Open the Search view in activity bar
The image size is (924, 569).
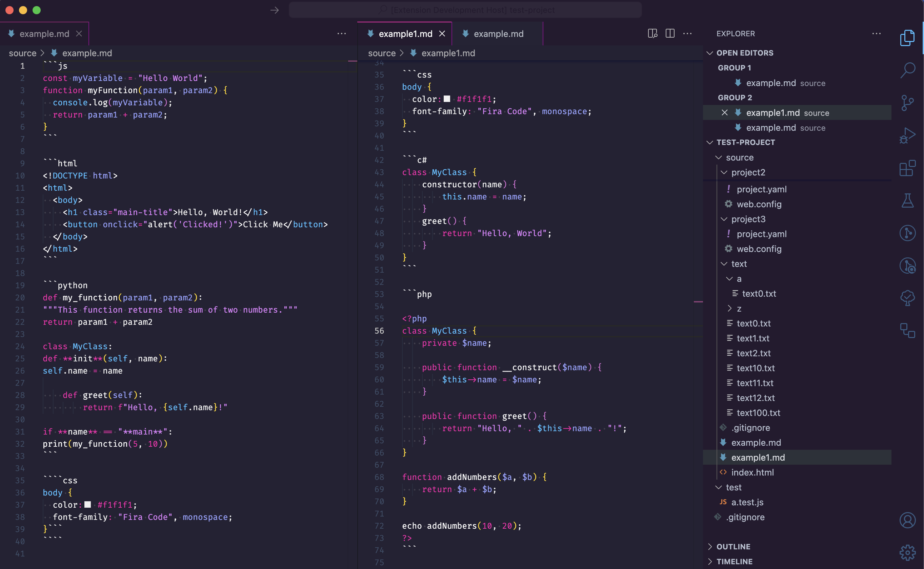click(x=907, y=70)
